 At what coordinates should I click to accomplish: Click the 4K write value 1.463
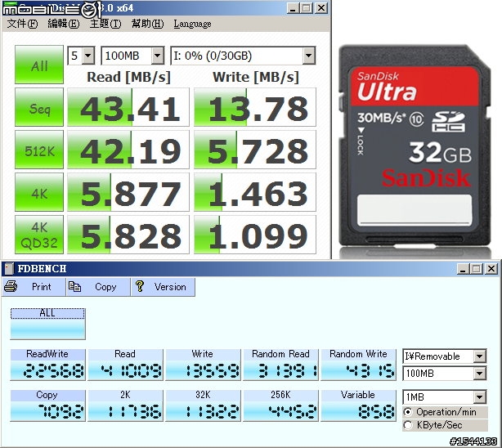click(255, 192)
